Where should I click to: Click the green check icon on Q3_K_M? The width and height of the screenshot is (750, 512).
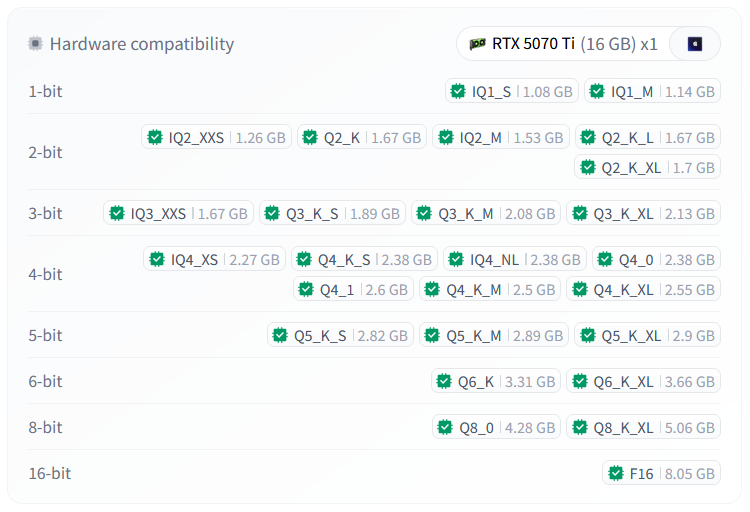[424, 213]
